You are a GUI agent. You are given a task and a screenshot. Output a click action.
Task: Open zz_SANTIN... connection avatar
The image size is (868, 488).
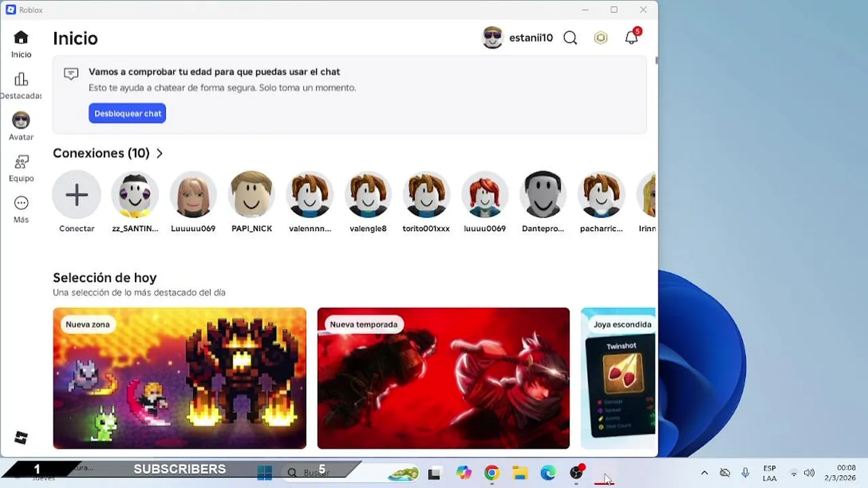135,195
